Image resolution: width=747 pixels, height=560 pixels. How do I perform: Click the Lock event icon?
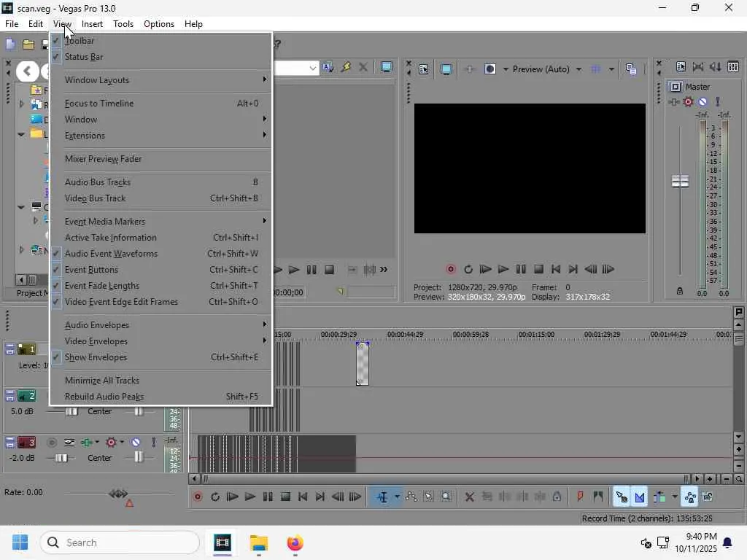click(x=557, y=497)
